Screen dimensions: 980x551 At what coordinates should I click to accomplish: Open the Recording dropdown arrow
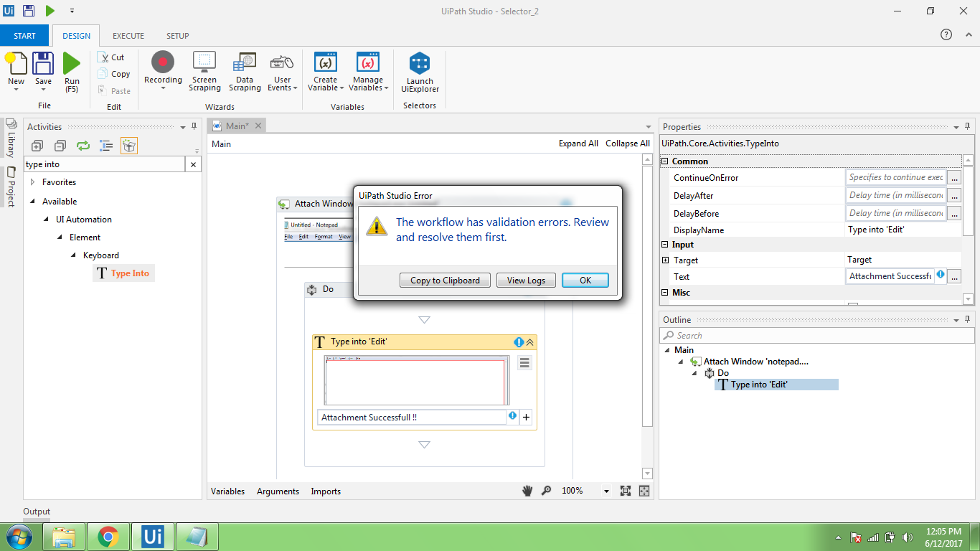[x=163, y=88]
